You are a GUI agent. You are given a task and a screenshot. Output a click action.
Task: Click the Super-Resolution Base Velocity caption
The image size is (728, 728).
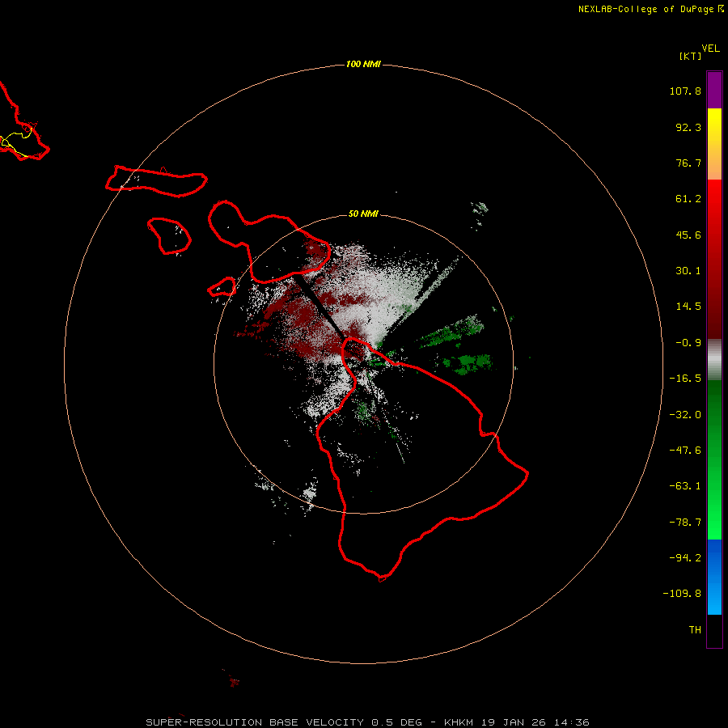coord(367,722)
